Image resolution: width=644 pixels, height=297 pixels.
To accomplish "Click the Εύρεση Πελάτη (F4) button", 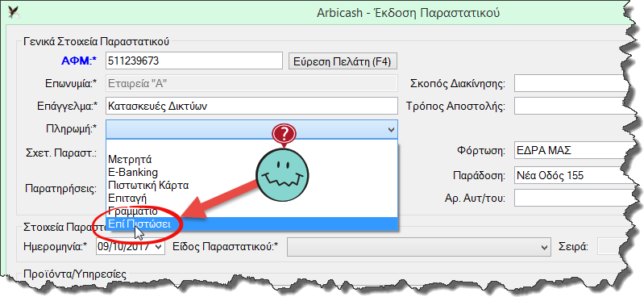I will (x=343, y=61).
